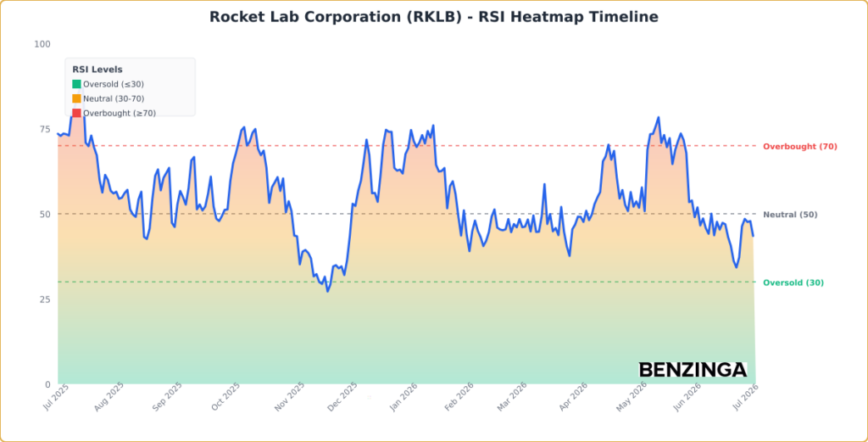This screenshot has height=442, width=868.
Task: Click the green 'Oversold (30)' line label
Action: [793, 283]
